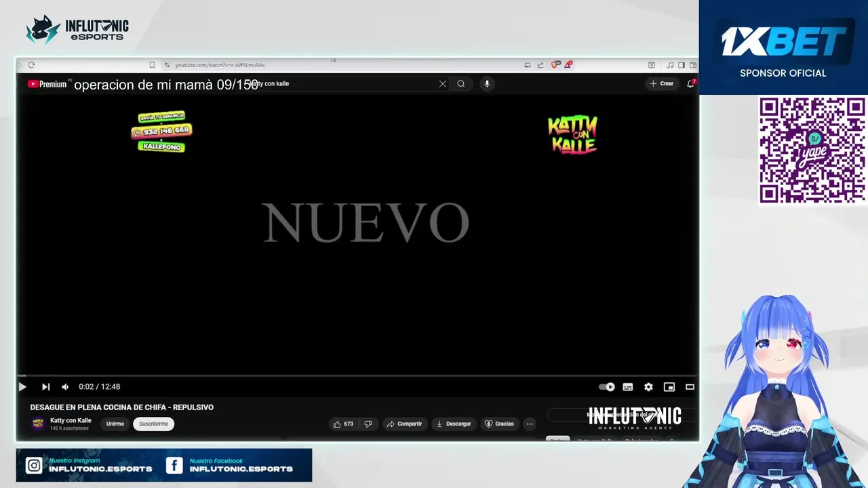Viewport: 868px width, 488px height.
Task: Click the Suscribirme button
Action: [153, 424]
